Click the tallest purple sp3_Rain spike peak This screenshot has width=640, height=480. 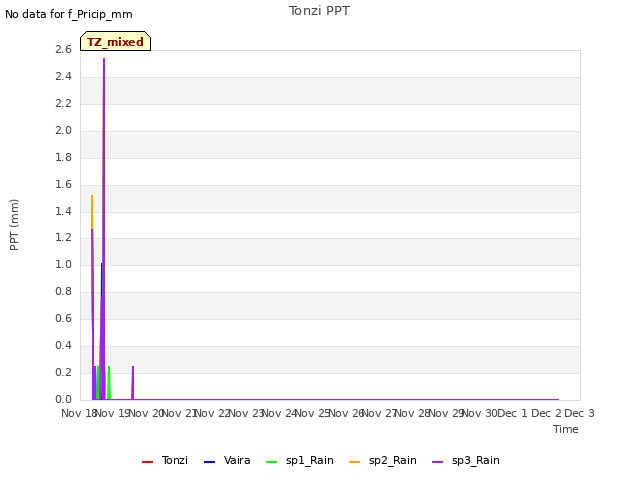tap(104, 59)
